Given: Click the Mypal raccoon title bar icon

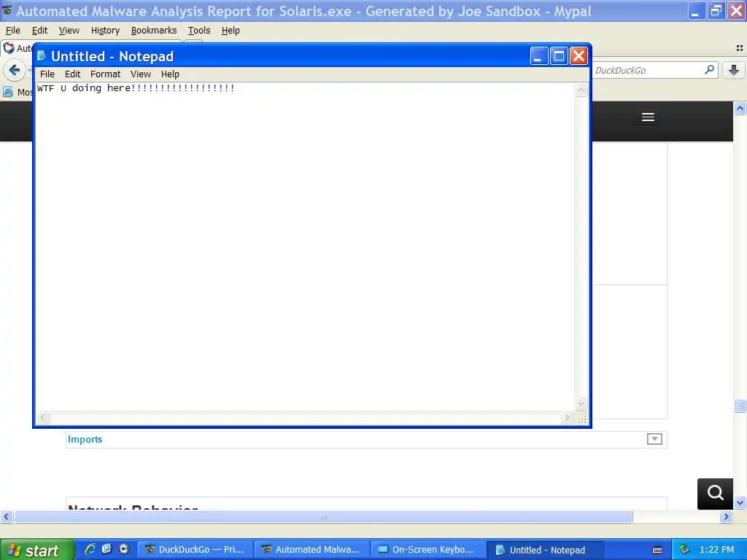Looking at the screenshot, I should (x=7, y=10).
